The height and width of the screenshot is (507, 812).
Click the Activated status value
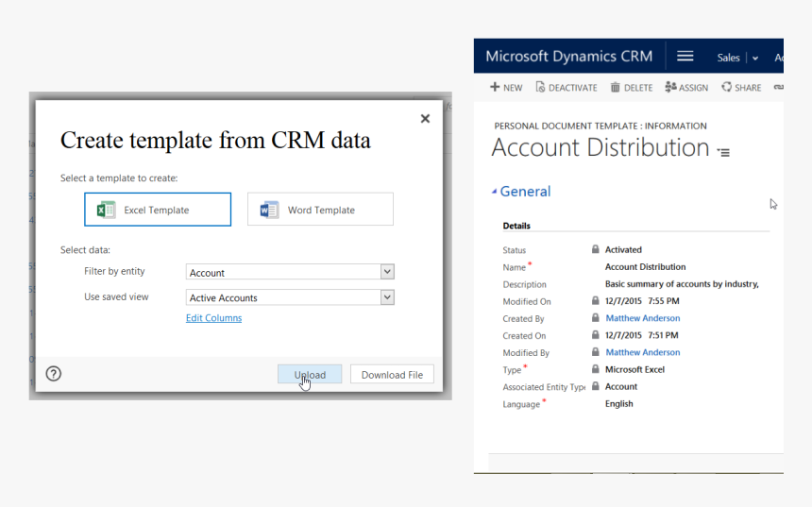623,249
